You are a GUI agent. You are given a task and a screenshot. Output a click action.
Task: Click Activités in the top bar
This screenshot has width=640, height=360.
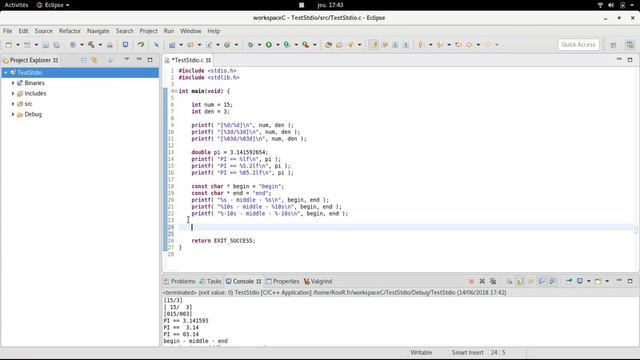[16, 5]
